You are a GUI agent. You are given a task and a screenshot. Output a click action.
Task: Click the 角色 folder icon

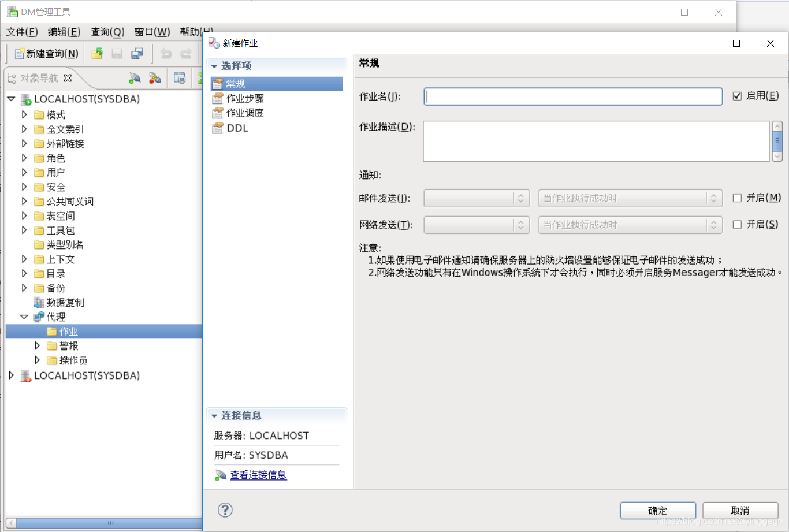[39, 158]
